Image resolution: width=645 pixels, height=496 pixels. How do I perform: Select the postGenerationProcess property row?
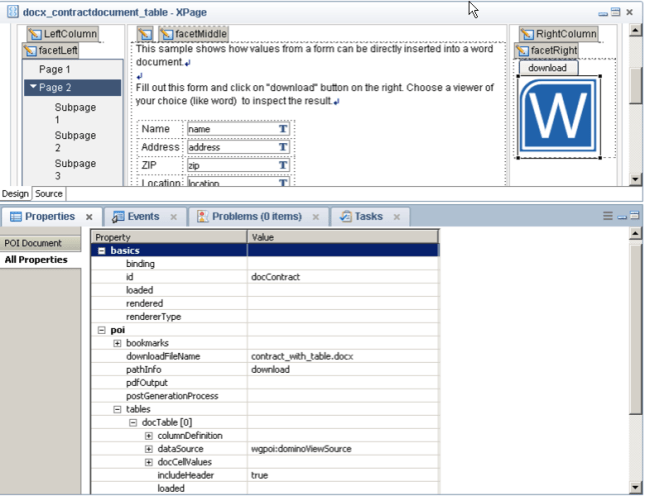coord(265,396)
